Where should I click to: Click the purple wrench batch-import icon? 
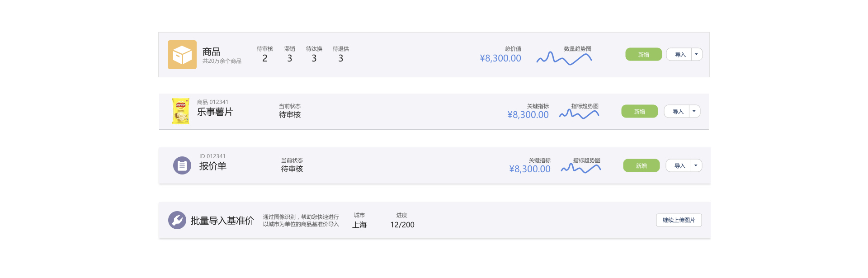click(x=177, y=220)
